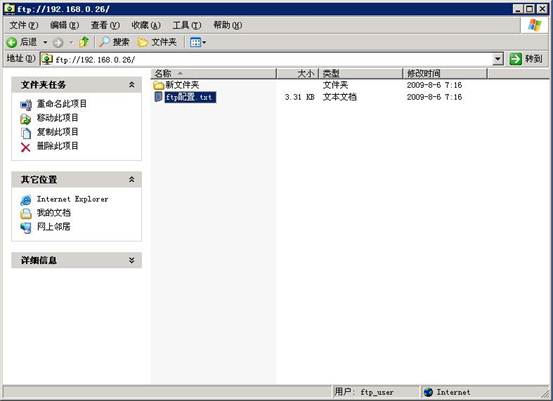Viewport: 553px width, 401px height.
Task: Click the green 转到 (Go) button
Action: pos(525,59)
